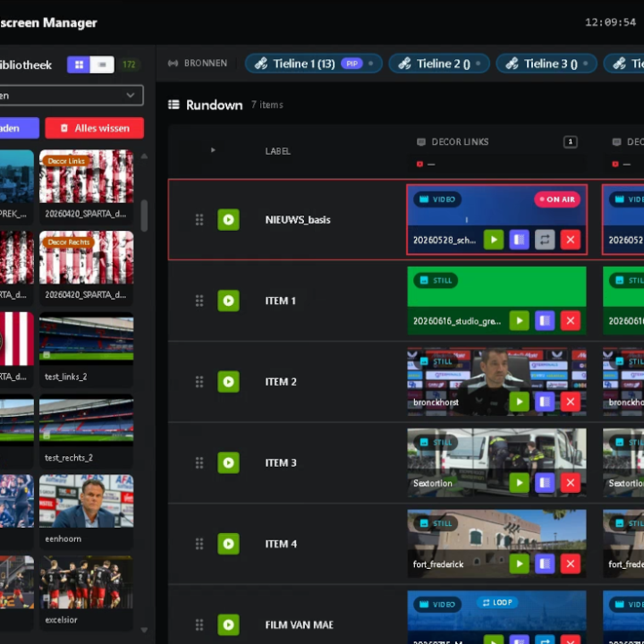644x644 pixels.
Task: Click VIDEO badge on 20260528_sch clip
Action: (x=437, y=199)
